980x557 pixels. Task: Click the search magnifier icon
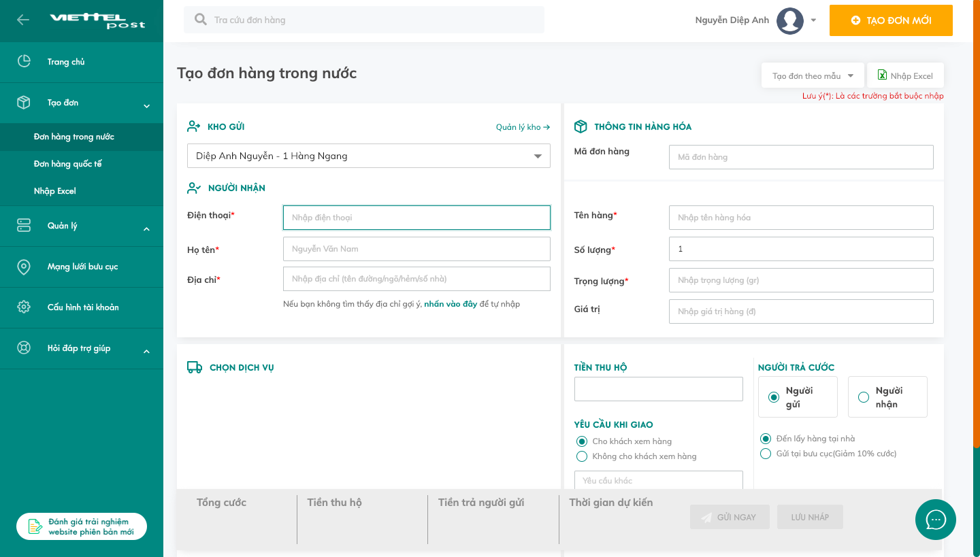(201, 20)
